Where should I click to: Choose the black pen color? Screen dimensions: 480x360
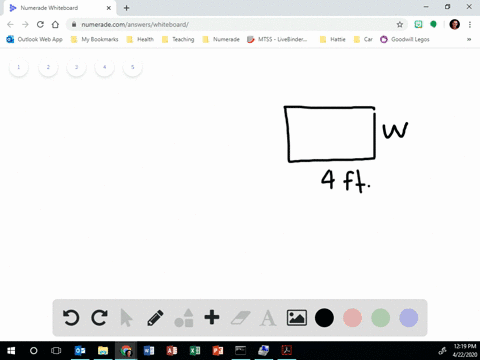tap(324, 318)
